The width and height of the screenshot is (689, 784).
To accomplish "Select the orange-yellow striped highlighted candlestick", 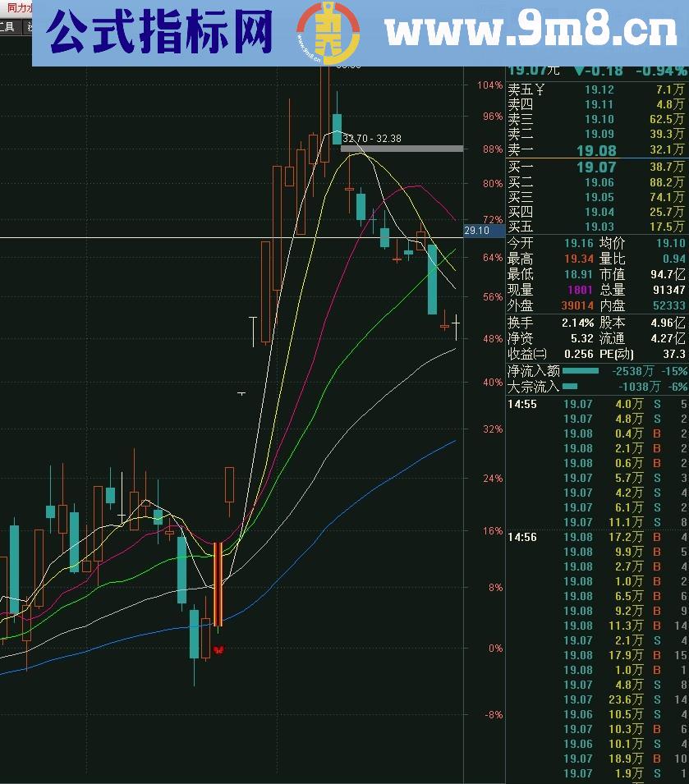I will tap(218, 585).
